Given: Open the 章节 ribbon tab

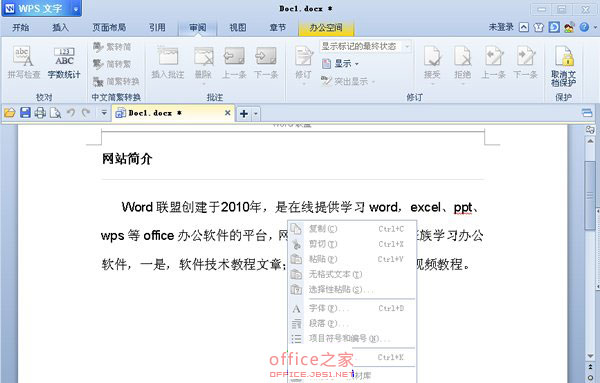Looking at the screenshot, I should [277, 28].
